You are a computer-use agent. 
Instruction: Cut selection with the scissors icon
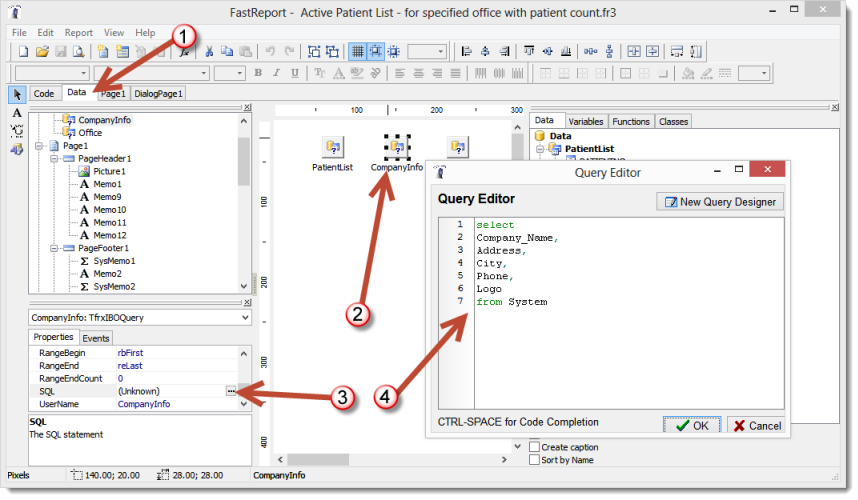click(208, 51)
